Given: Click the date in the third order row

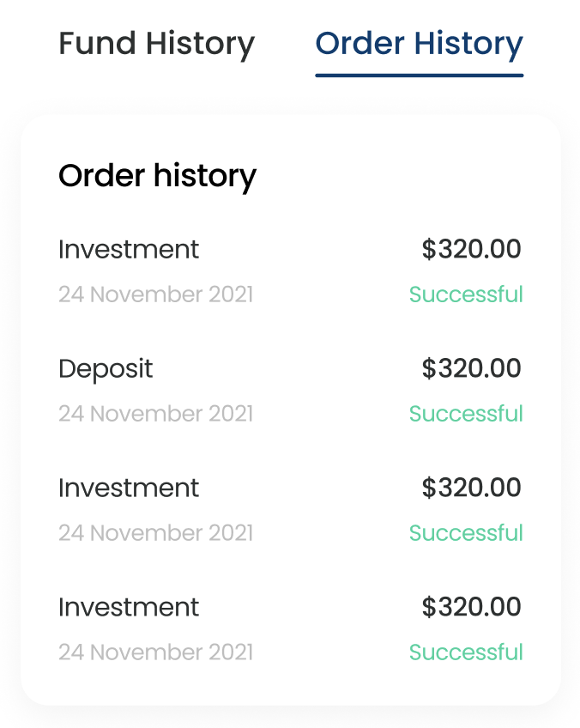Looking at the screenshot, I should (x=155, y=533).
